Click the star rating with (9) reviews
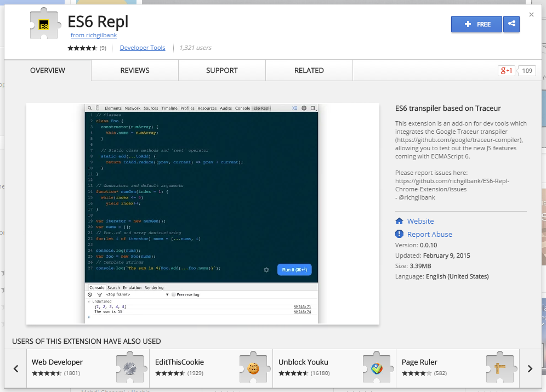 point(87,48)
